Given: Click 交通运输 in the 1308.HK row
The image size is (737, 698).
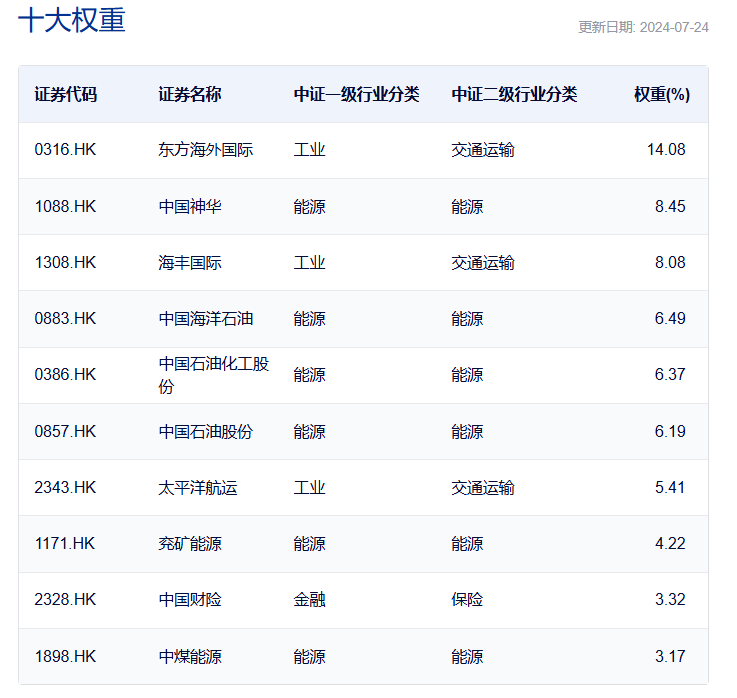Looking at the screenshot, I should tap(483, 262).
